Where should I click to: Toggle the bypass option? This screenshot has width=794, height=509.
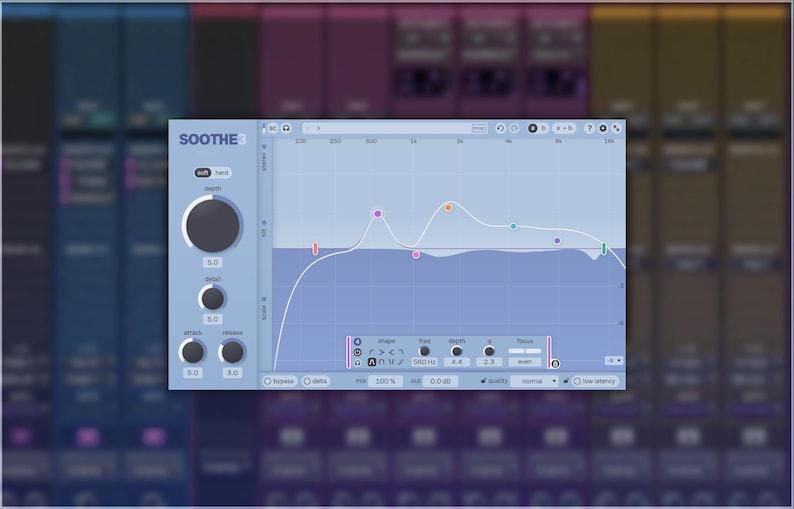click(279, 381)
